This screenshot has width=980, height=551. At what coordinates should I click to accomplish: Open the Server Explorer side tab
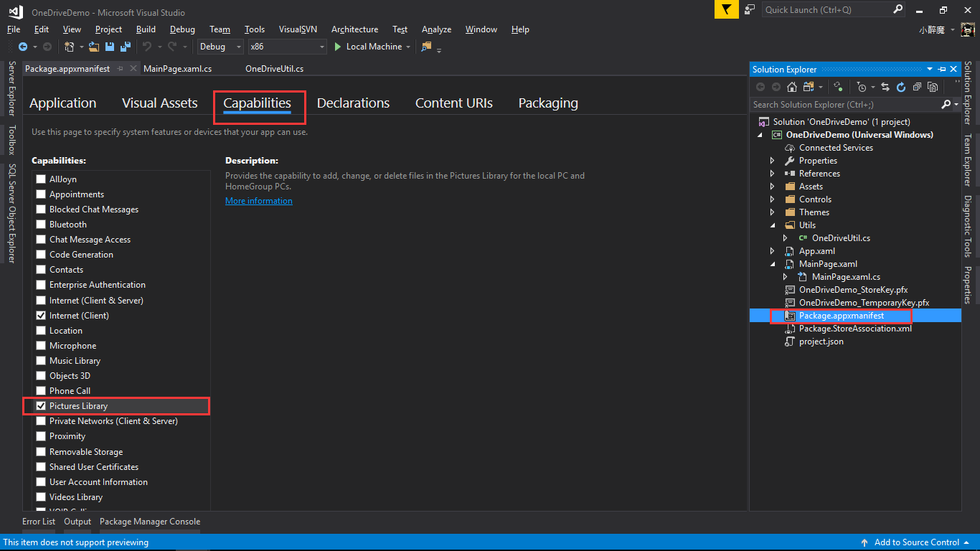pos(11,88)
